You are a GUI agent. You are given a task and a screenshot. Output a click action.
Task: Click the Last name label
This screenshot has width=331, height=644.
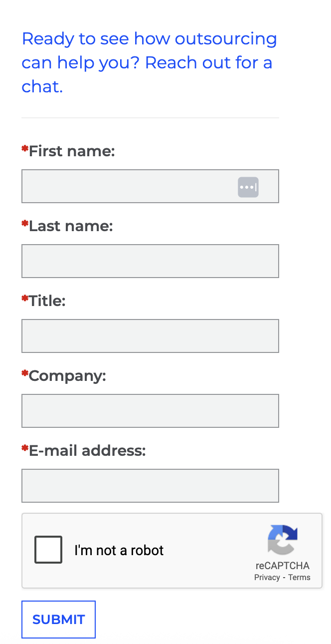pyautogui.click(x=71, y=226)
